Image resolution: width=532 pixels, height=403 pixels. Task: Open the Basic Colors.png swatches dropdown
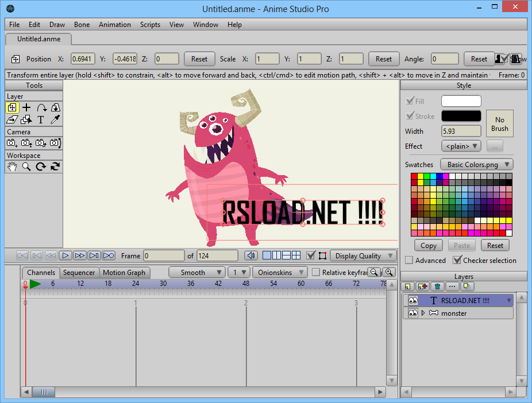(x=477, y=164)
